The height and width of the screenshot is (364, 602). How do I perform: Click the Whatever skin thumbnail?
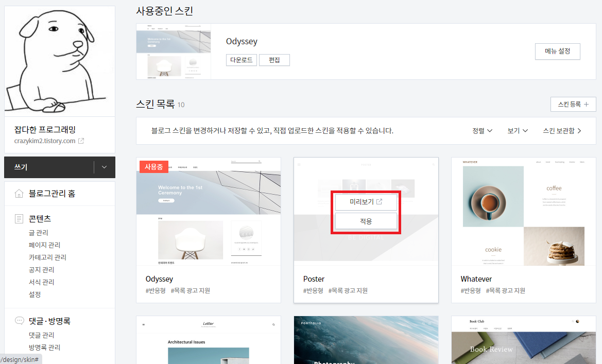(x=524, y=211)
